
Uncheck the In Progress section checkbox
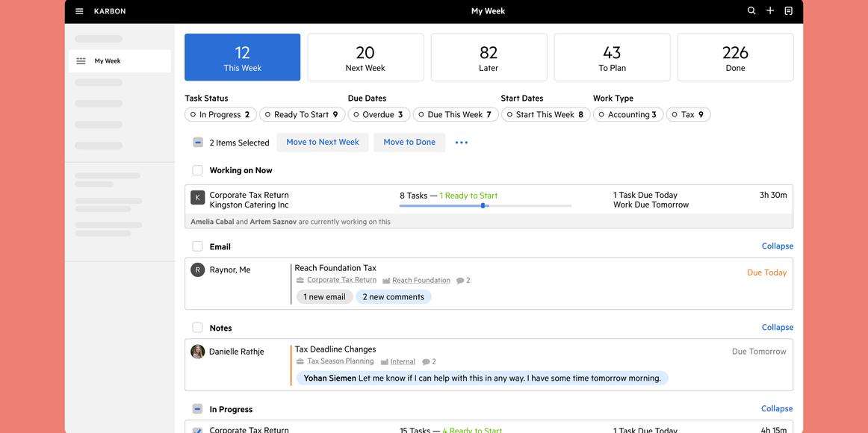point(197,408)
